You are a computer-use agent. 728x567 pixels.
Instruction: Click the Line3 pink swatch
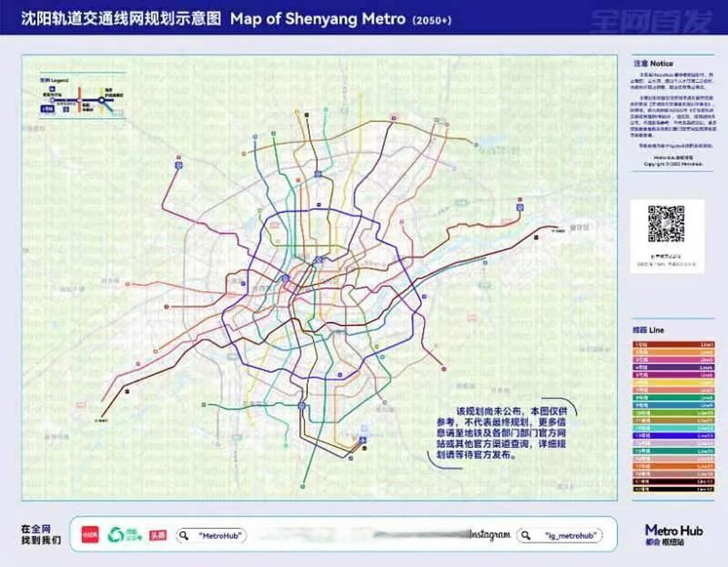[x=674, y=360]
